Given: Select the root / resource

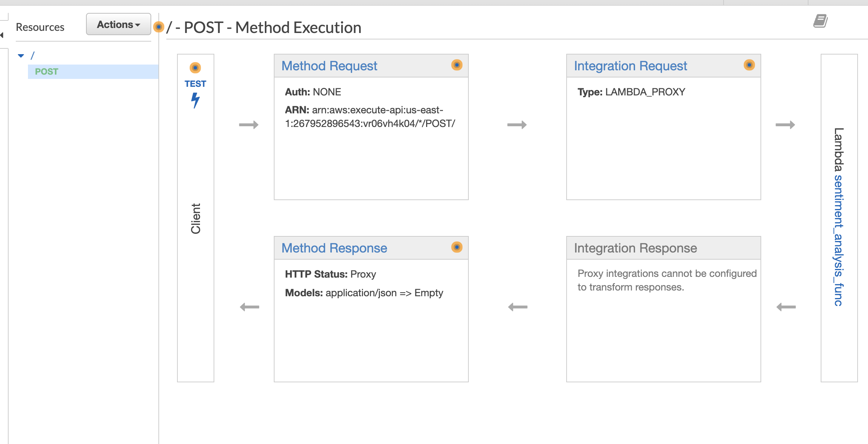Looking at the screenshot, I should click(x=33, y=56).
